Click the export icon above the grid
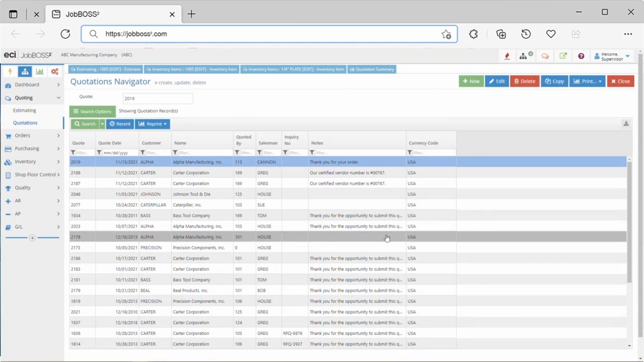The width and height of the screenshot is (644, 362). click(626, 124)
